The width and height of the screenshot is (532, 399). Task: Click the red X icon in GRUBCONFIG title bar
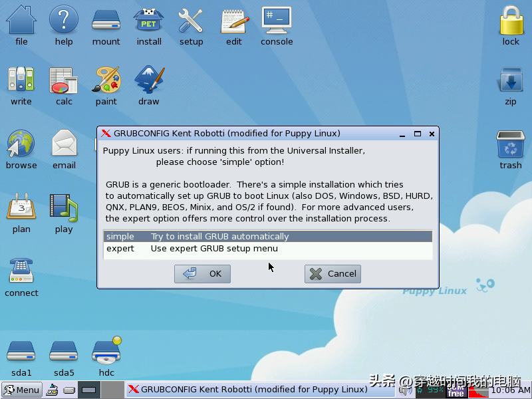point(106,134)
